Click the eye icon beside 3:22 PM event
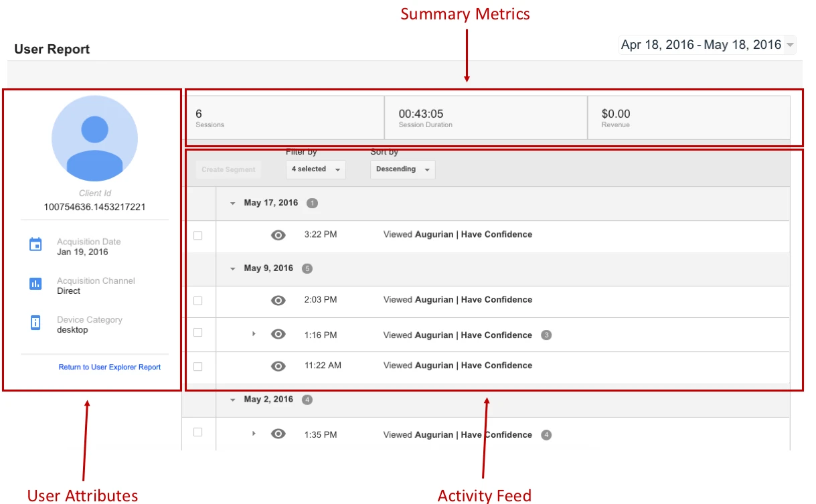Image resolution: width=816 pixels, height=504 pixels. click(x=278, y=234)
